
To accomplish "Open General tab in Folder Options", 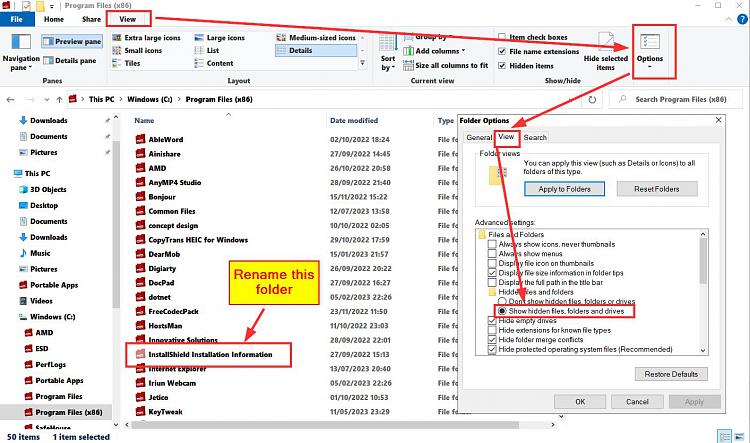I will (479, 137).
